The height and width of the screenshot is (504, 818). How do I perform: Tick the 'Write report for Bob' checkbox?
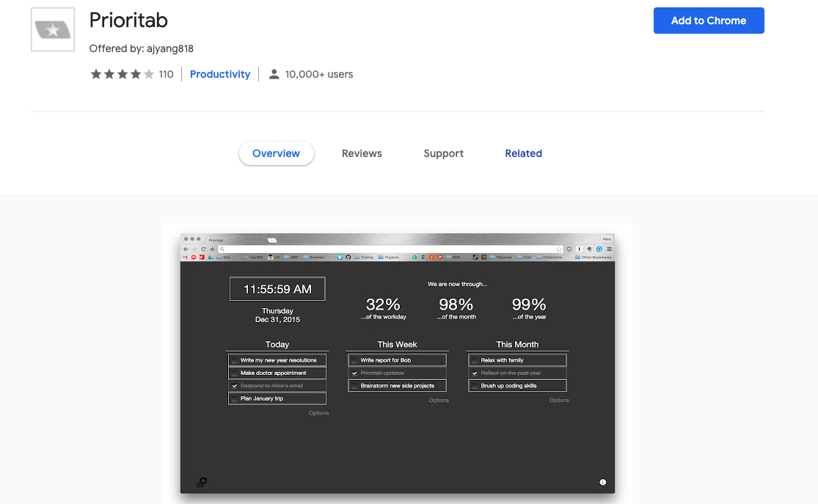[x=354, y=360]
